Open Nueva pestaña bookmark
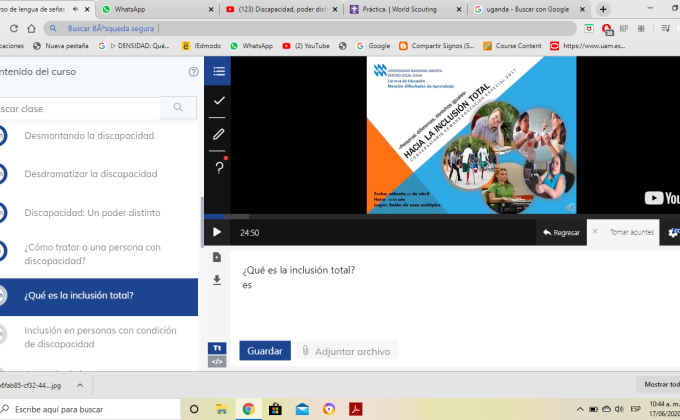Viewport: 680px width, 420px height. [x=61, y=46]
